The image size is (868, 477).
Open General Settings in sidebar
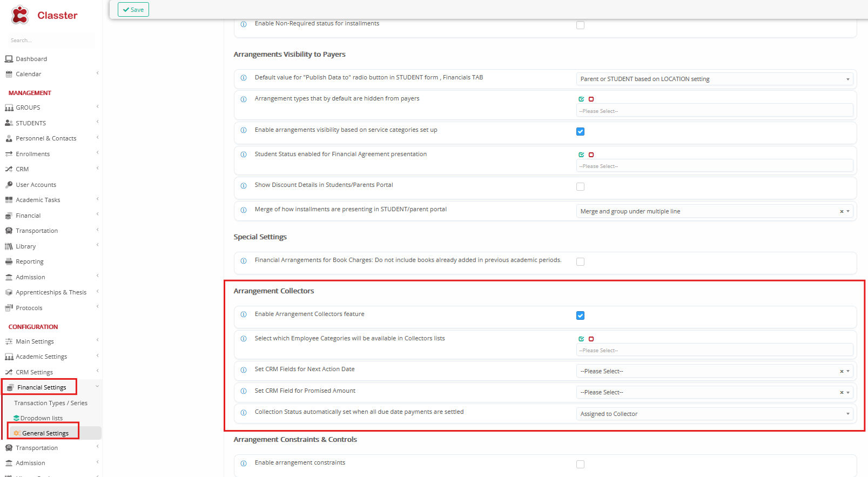[x=45, y=433]
